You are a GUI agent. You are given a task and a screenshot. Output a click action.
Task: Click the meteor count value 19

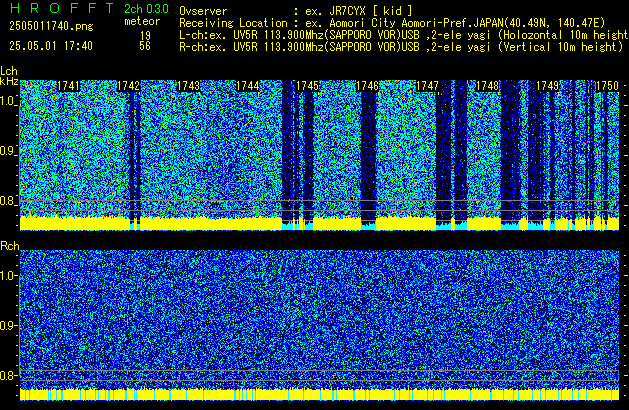tap(145, 36)
